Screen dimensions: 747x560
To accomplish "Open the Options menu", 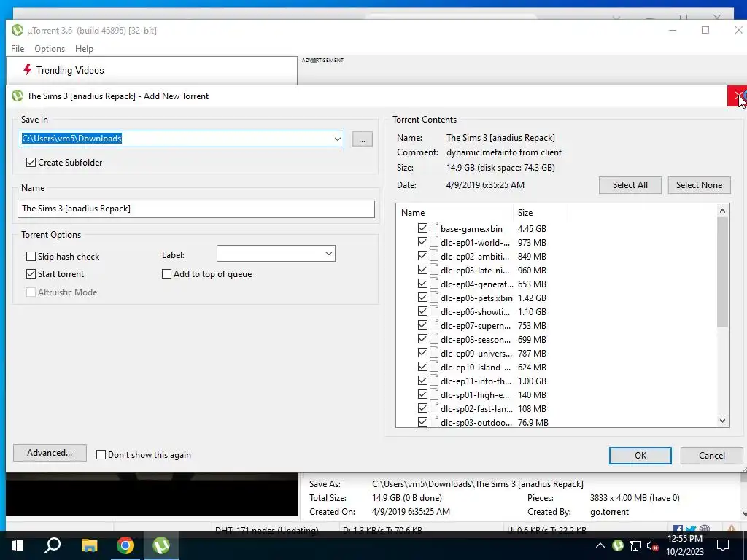I will (x=50, y=49).
